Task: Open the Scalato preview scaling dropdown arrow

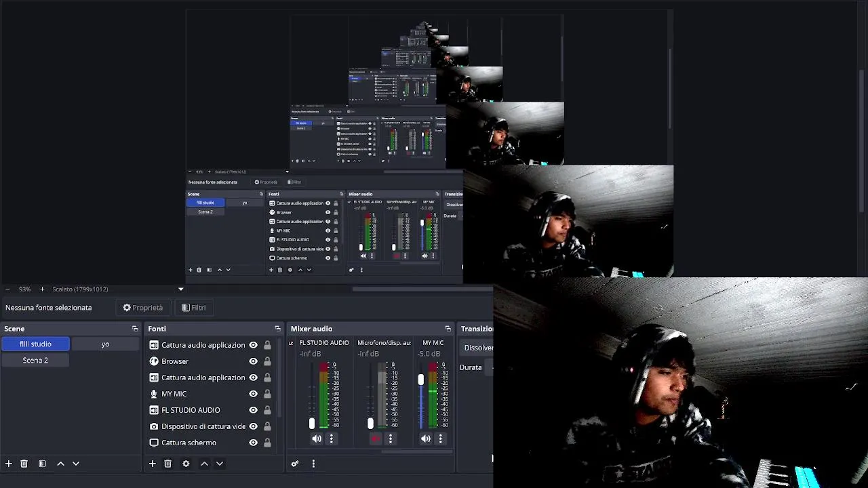Action: (x=180, y=289)
